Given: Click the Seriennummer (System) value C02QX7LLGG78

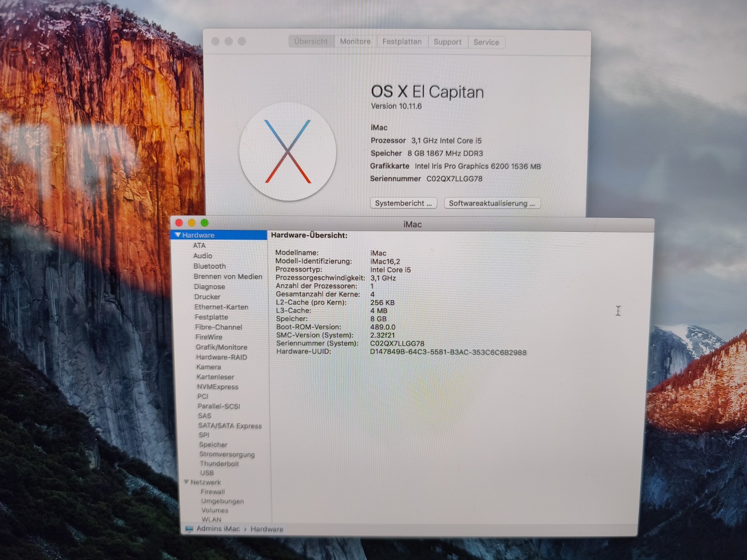Looking at the screenshot, I should [397, 343].
